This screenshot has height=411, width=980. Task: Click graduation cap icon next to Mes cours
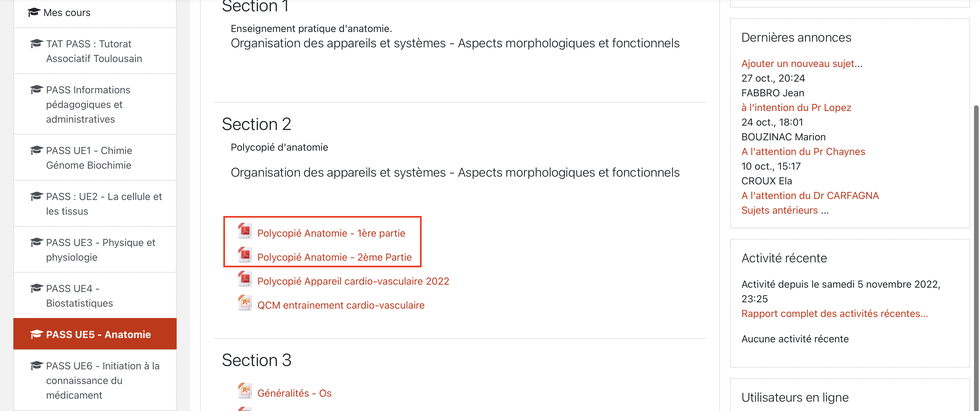click(33, 12)
